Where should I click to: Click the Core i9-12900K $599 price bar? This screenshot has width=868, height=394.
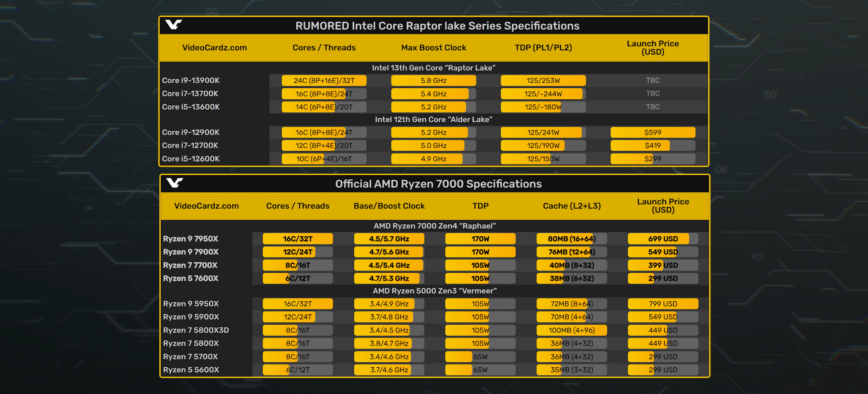click(652, 132)
